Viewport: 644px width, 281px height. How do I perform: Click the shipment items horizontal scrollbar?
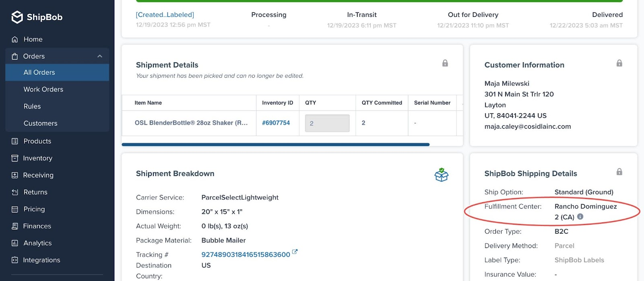pyautogui.click(x=275, y=144)
